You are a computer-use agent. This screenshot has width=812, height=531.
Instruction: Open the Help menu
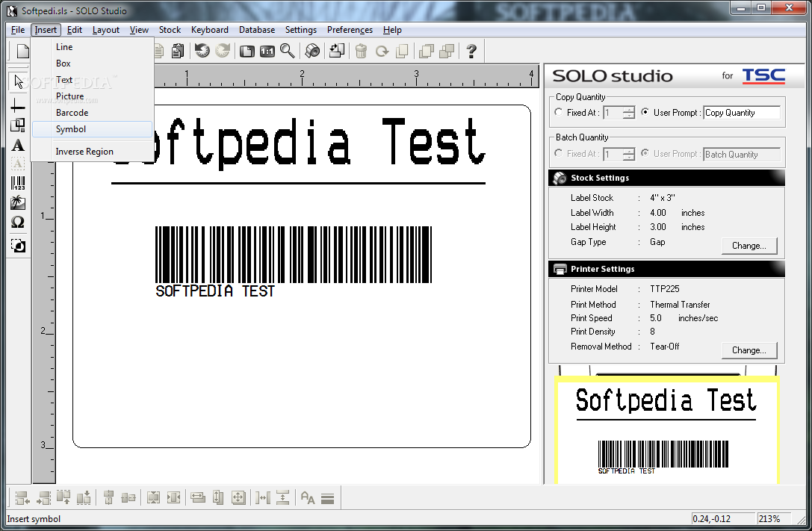point(392,30)
